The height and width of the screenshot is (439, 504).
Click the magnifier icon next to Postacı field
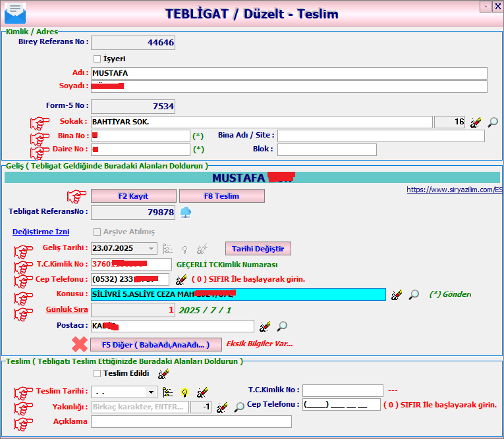[282, 326]
